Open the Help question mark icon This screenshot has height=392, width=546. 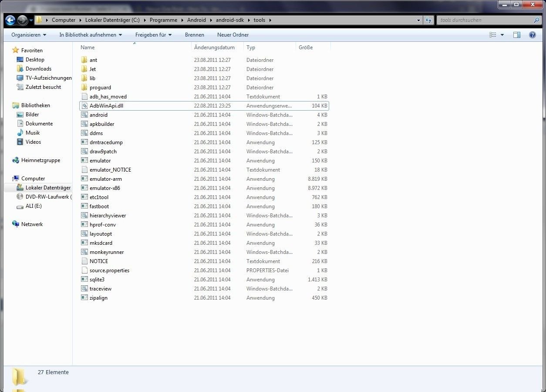coord(532,35)
